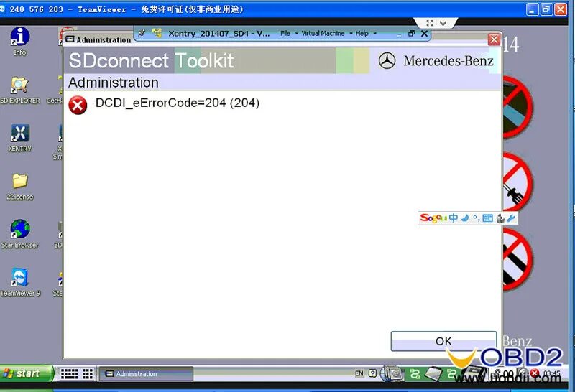Click the Sogou wrench settings icon
The height and width of the screenshot is (392, 575).
tap(511, 218)
